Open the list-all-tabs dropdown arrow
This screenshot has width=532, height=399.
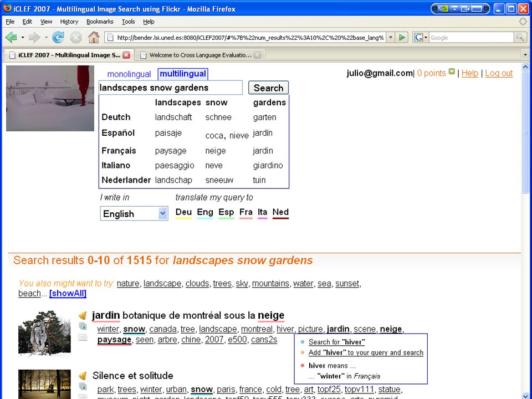point(525,55)
